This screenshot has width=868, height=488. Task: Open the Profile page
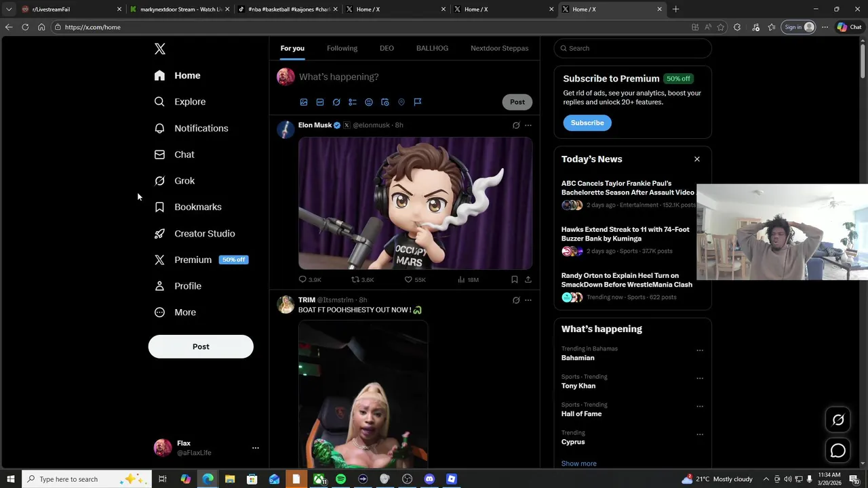click(178, 286)
